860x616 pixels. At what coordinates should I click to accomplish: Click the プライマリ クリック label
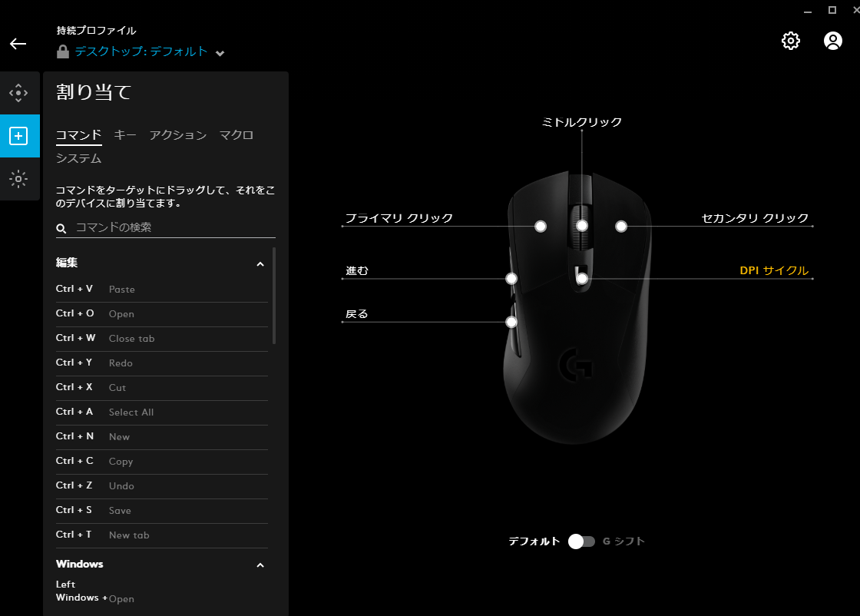coord(399,218)
